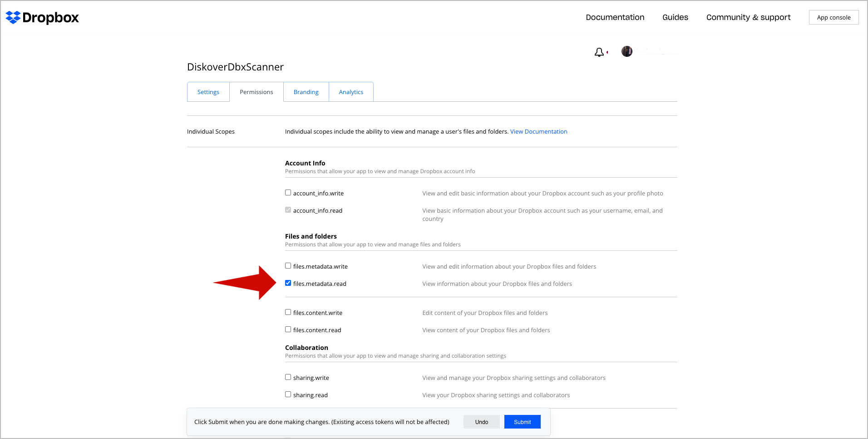Enable the sharing.write permission
The image size is (868, 439).
coord(288,377)
